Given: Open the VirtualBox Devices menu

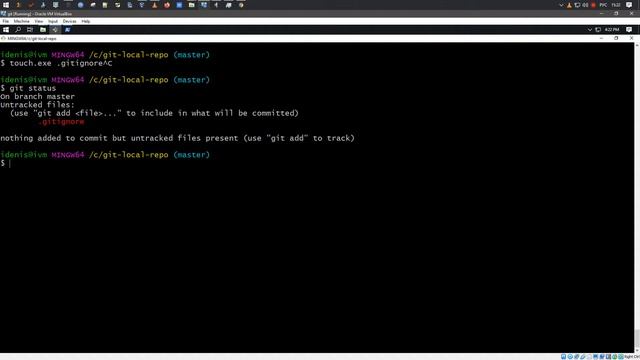Looking at the screenshot, I should tap(69, 21).
